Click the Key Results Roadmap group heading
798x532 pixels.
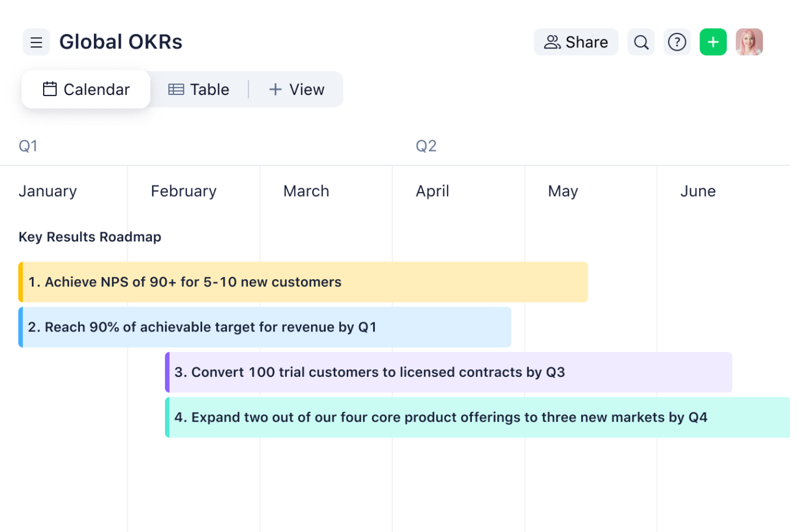(x=90, y=237)
